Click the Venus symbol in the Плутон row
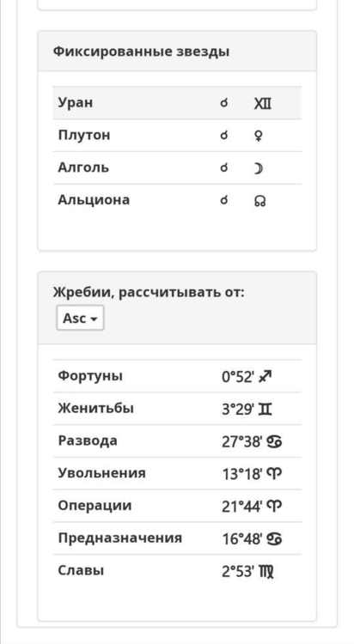This screenshot has height=644, width=354. (x=259, y=136)
